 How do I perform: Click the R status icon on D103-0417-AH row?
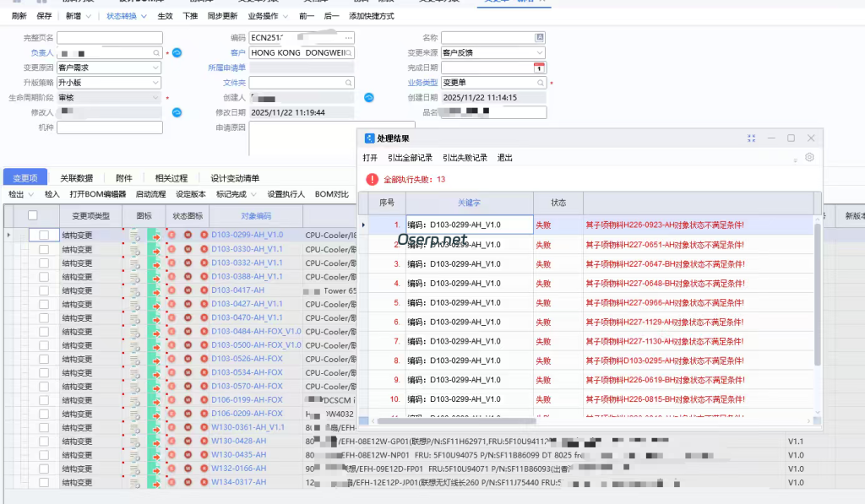point(204,290)
